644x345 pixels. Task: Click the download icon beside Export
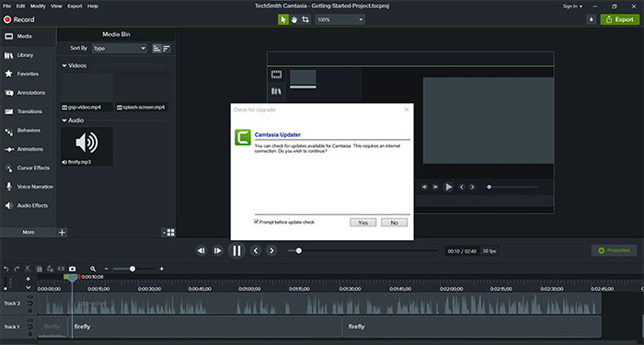pyautogui.click(x=591, y=19)
